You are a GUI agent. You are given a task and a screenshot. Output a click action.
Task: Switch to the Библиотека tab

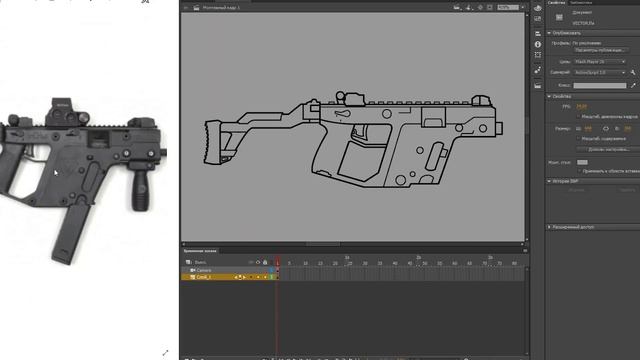581,2
